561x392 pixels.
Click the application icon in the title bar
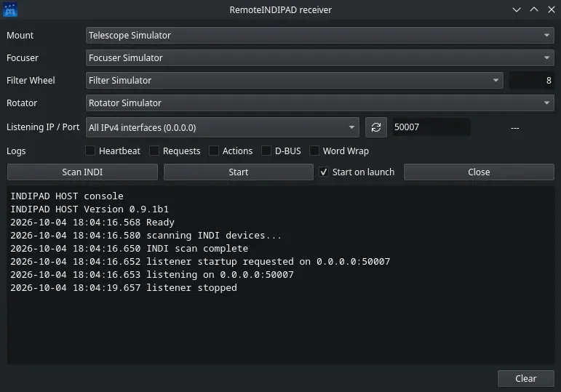pyautogui.click(x=10, y=9)
